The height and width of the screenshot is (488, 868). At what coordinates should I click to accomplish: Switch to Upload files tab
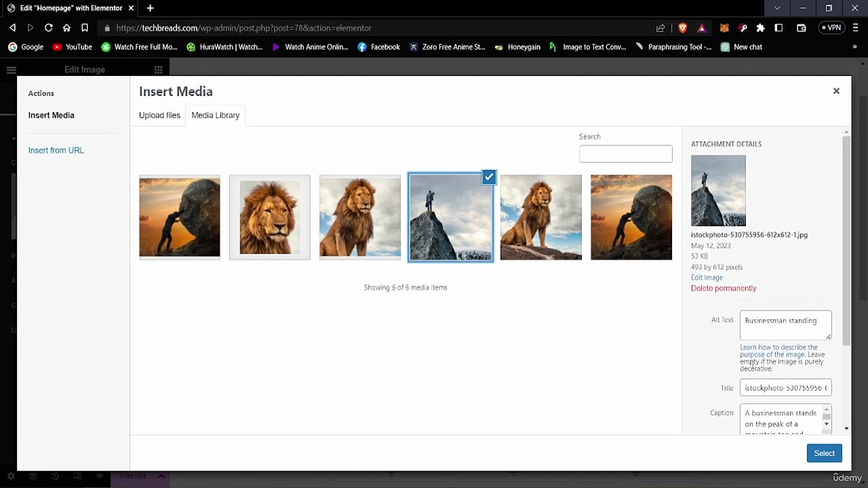point(159,115)
